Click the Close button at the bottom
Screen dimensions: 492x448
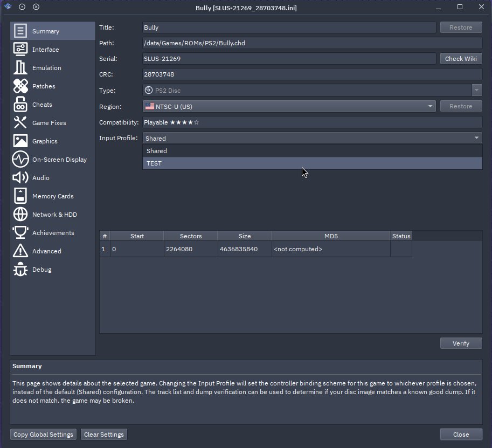click(461, 435)
